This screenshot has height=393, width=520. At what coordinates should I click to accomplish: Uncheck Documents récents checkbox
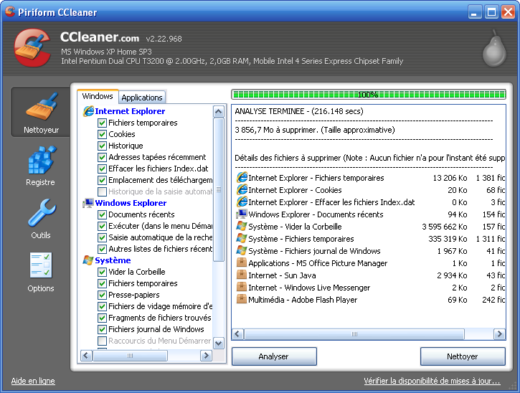[102, 215]
